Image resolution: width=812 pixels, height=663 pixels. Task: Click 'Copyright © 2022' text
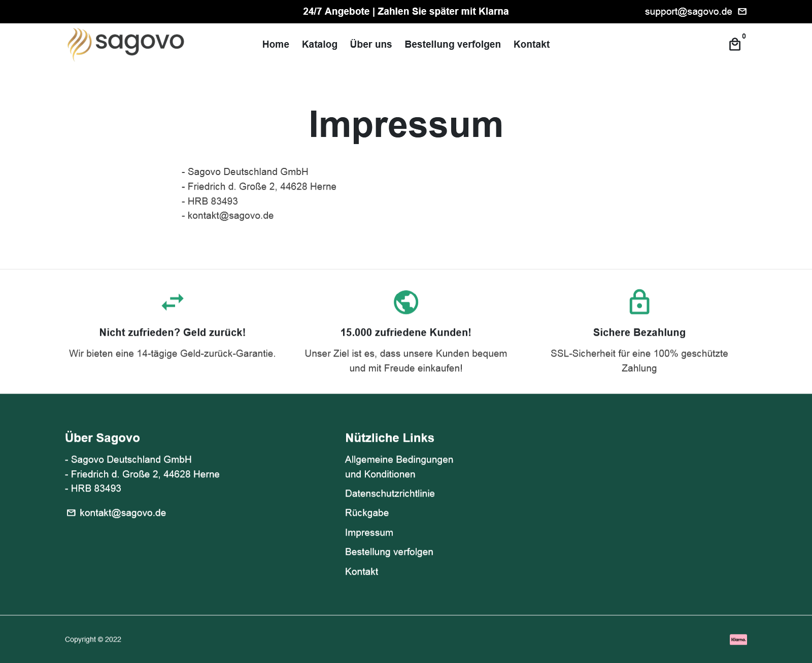click(x=93, y=640)
